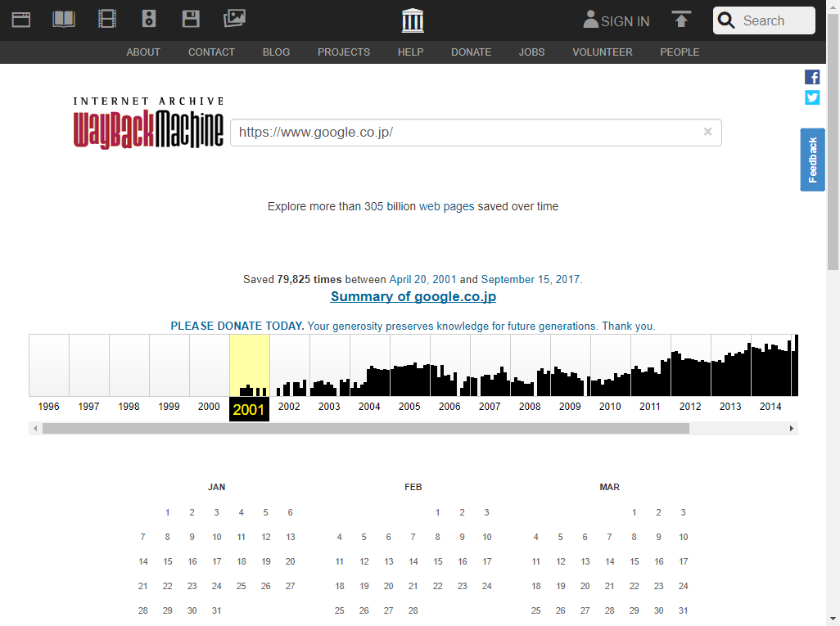840x626 pixels.
Task: Open the Software collection icon
Action: (x=192, y=18)
